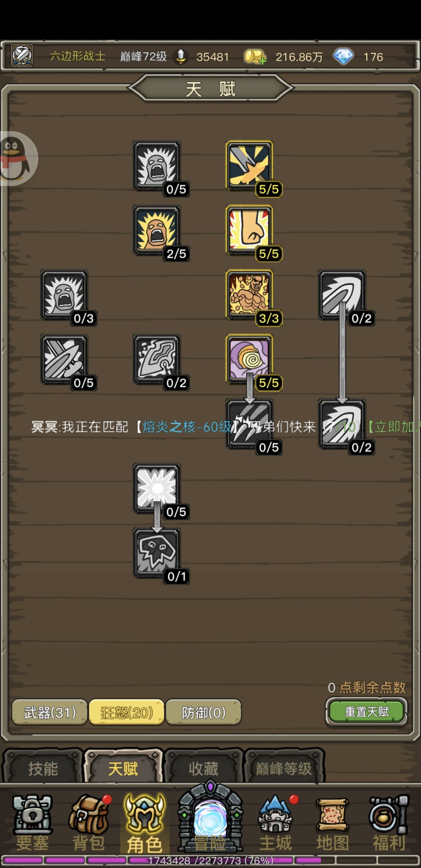Tap the character avatar portrait
The image size is (421, 868).
22,56
